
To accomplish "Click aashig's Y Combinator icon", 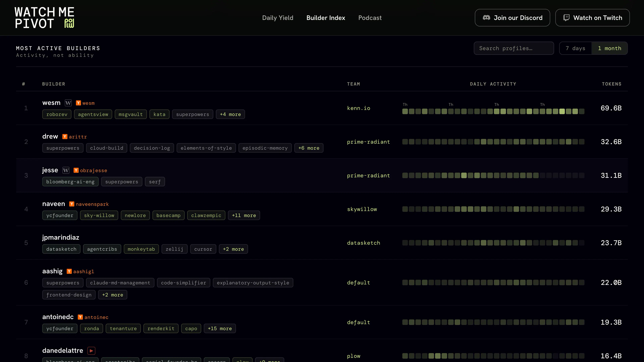I will (69, 271).
